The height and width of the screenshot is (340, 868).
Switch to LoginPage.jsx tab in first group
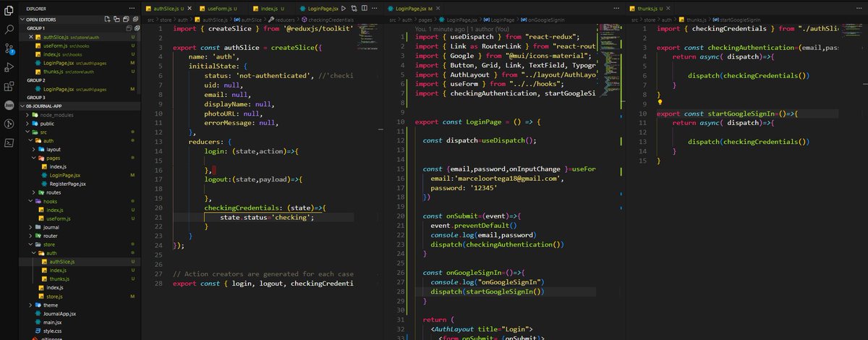click(x=318, y=8)
